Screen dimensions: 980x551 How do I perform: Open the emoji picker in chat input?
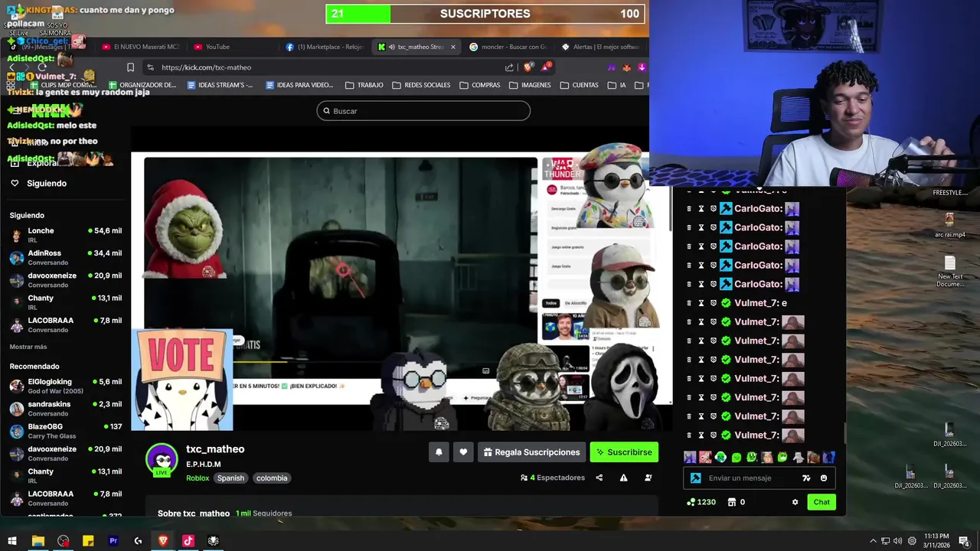tap(824, 478)
